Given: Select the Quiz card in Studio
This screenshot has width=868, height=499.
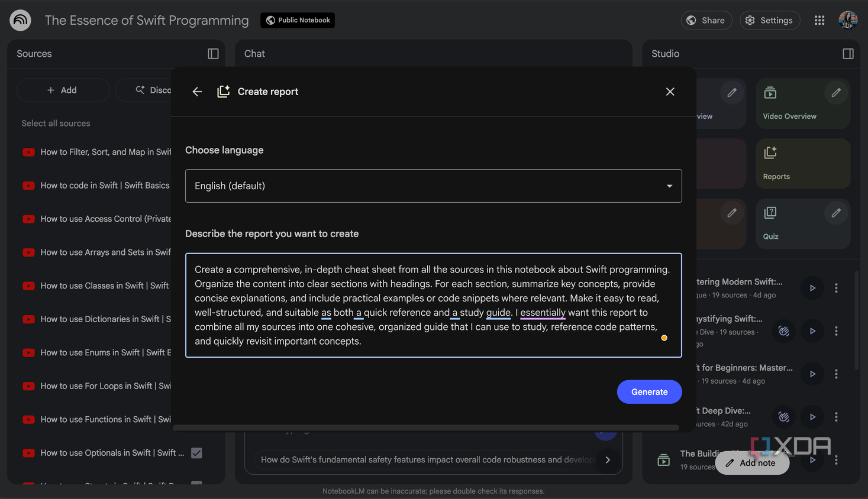Looking at the screenshot, I should pos(803,223).
